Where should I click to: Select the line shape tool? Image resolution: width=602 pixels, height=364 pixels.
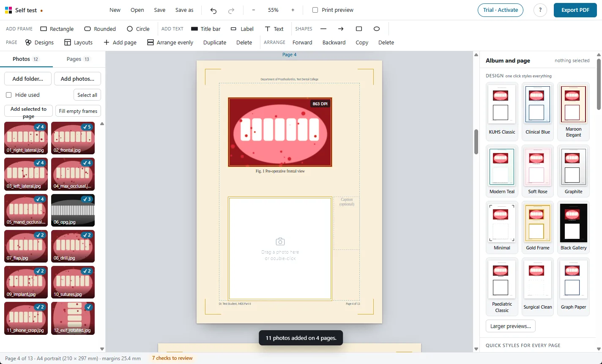coord(323,29)
